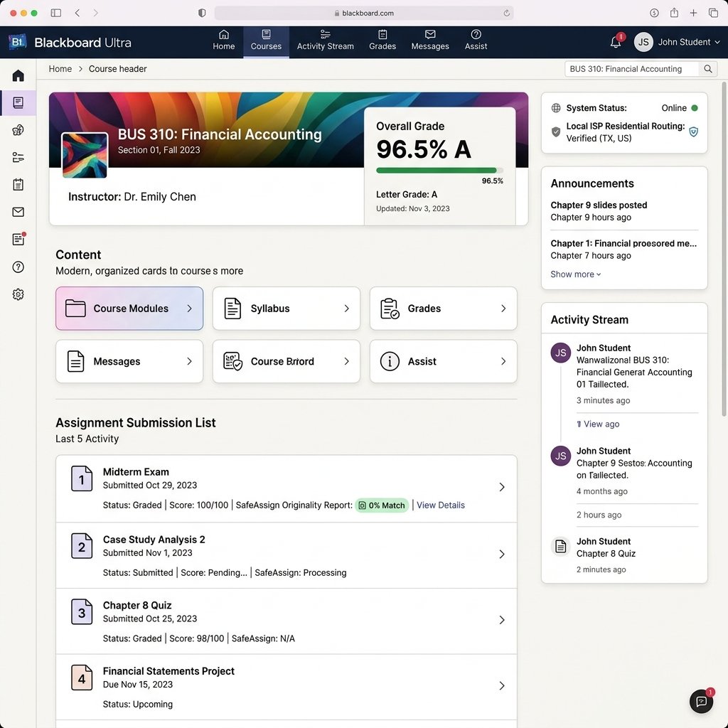Expand Show more in Announcements

pyautogui.click(x=576, y=274)
